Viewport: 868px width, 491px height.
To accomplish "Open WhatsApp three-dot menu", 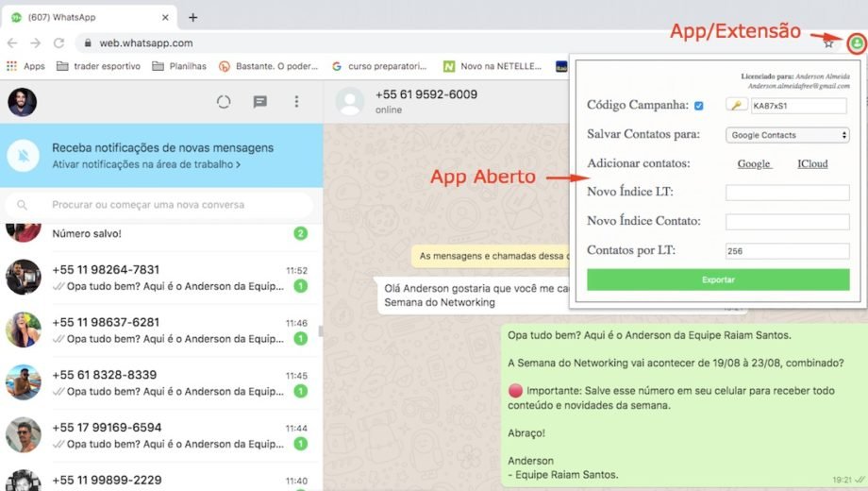I will (296, 101).
